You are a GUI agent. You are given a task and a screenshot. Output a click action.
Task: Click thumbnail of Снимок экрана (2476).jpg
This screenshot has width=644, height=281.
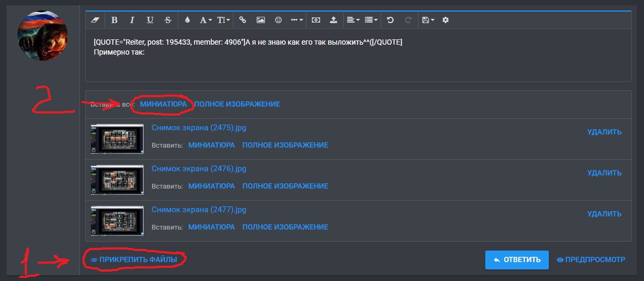[117, 180]
